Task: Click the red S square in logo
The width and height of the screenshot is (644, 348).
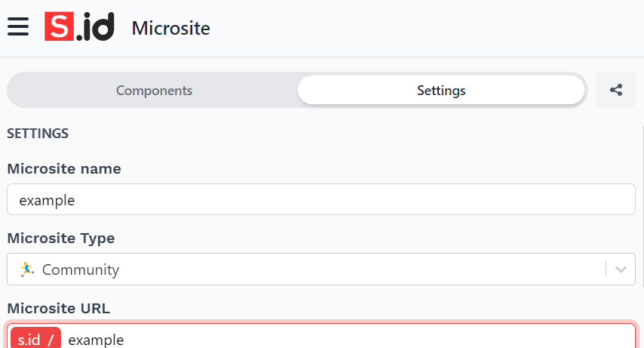Action: 58,27
